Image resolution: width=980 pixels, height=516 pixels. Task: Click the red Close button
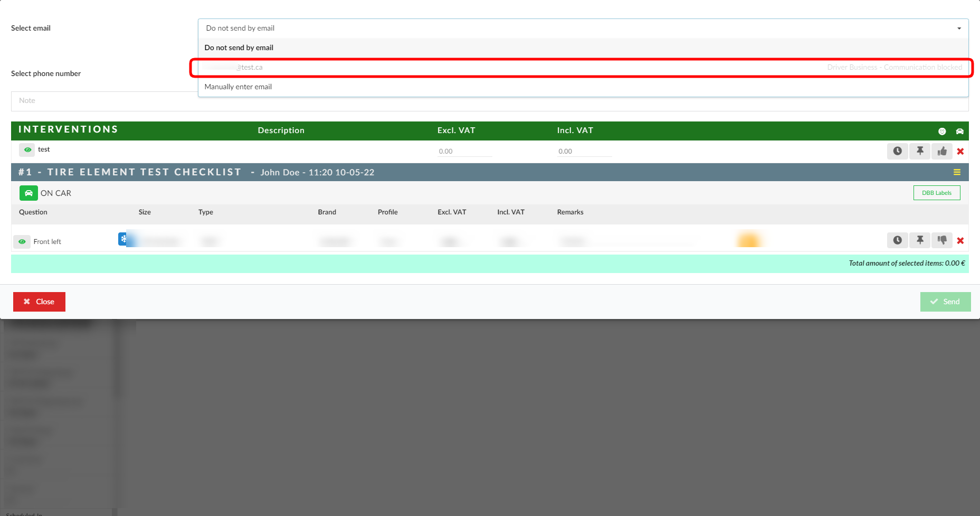click(39, 302)
